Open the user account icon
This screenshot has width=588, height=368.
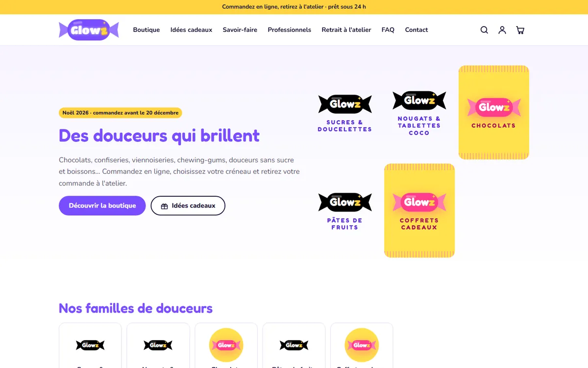coord(502,30)
